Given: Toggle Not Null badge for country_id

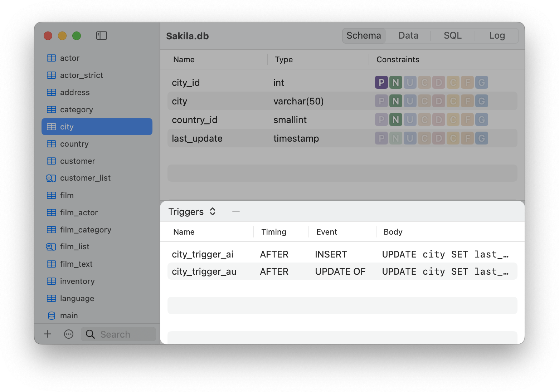Looking at the screenshot, I should (x=396, y=120).
